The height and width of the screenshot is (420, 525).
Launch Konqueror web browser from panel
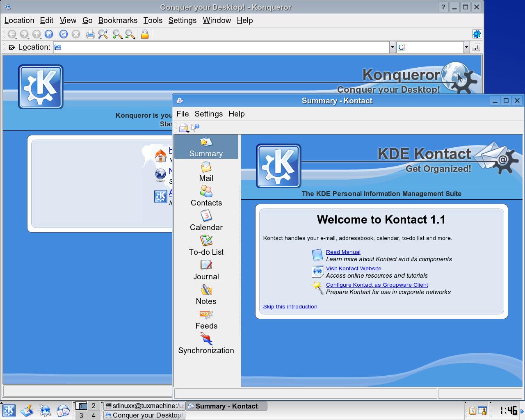point(45,411)
